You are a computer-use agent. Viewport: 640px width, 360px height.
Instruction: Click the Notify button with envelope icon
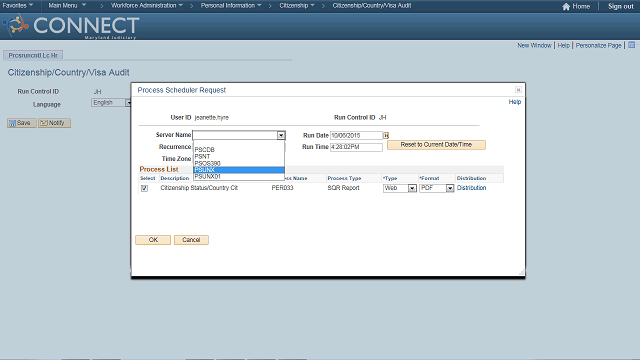(x=54, y=123)
